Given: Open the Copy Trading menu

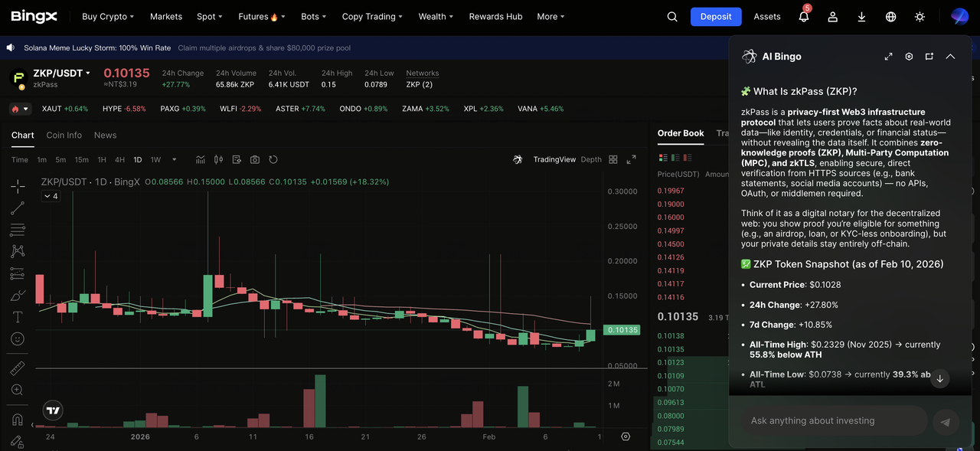Looking at the screenshot, I should [x=373, y=16].
